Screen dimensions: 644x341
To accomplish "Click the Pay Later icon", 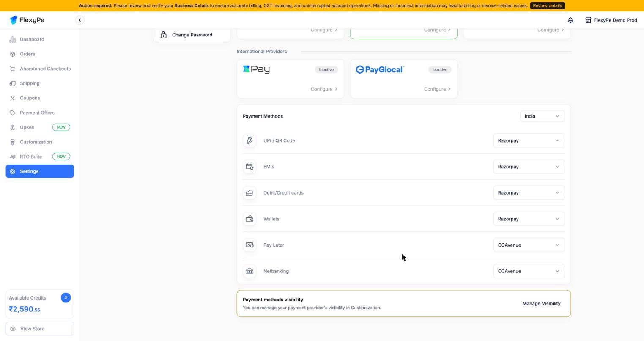I will pos(249,245).
